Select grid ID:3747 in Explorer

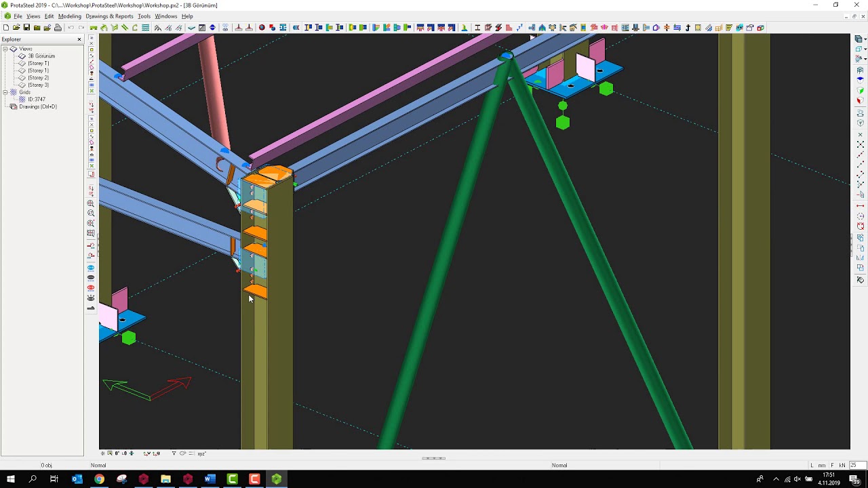[x=36, y=100]
